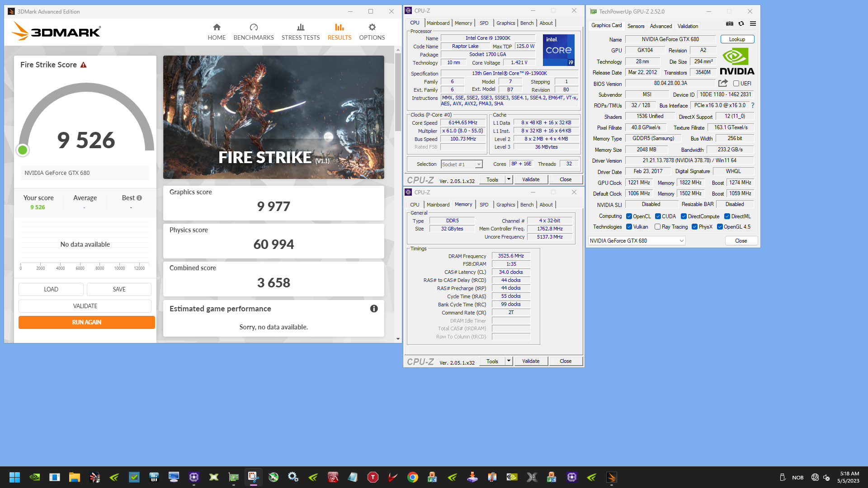Click the BIOS export share icon in GPU-Z

click(723, 83)
